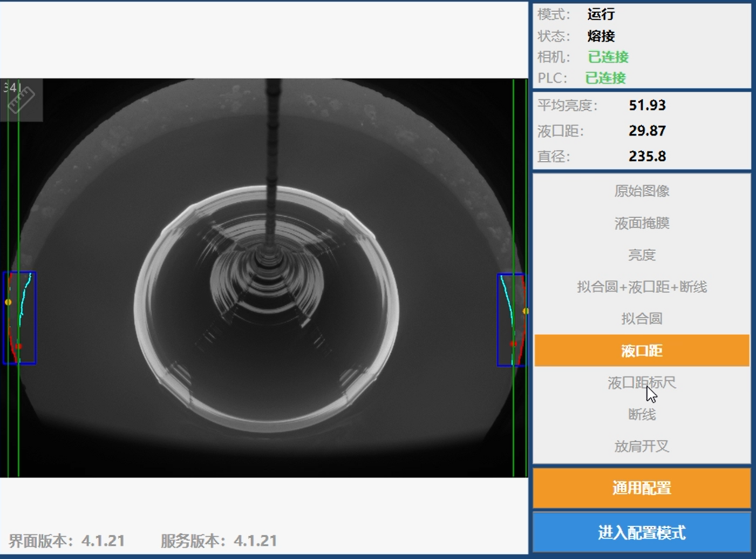Image resolution: width=756 pixels, height=559 pixels.
Task: Select the 拟合圆 display option
Action: point(642,319)
